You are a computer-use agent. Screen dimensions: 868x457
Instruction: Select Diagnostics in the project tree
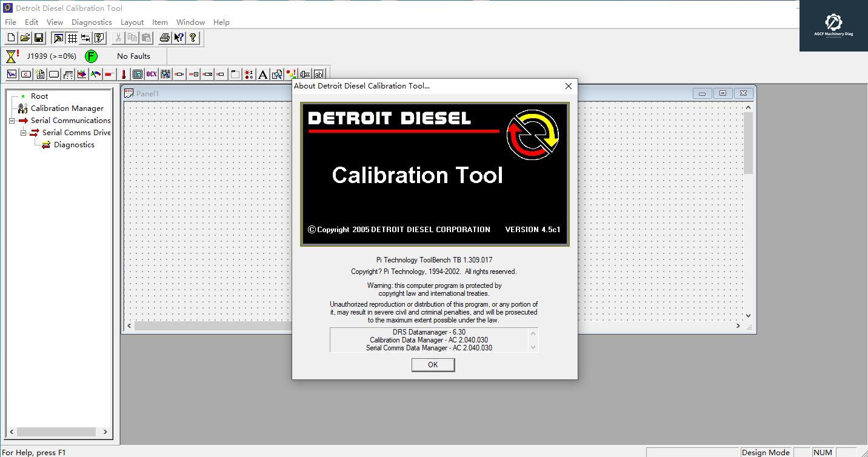click(75, 144)
